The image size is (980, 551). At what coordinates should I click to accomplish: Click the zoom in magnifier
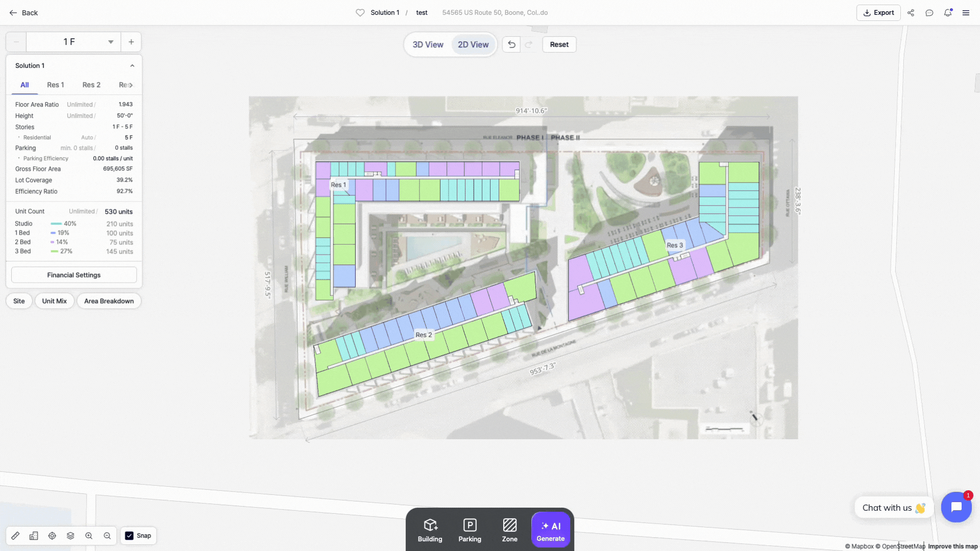click(x=89, y=536)
